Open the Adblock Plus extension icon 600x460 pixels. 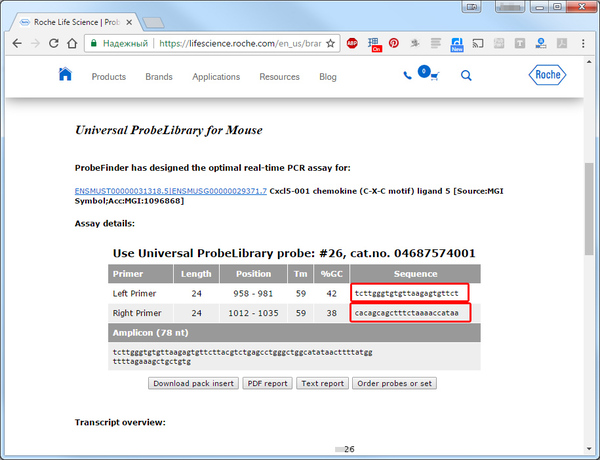pos(352,43)
